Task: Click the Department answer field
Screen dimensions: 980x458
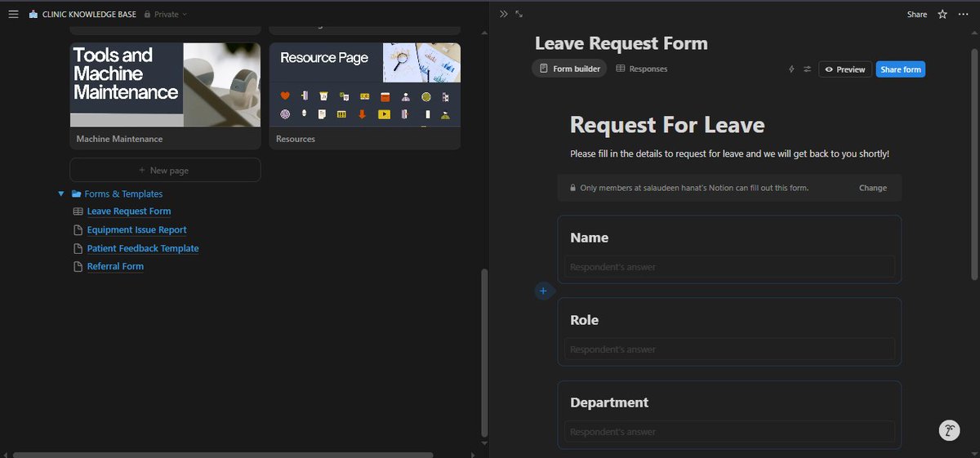Action: pos(729,432)
